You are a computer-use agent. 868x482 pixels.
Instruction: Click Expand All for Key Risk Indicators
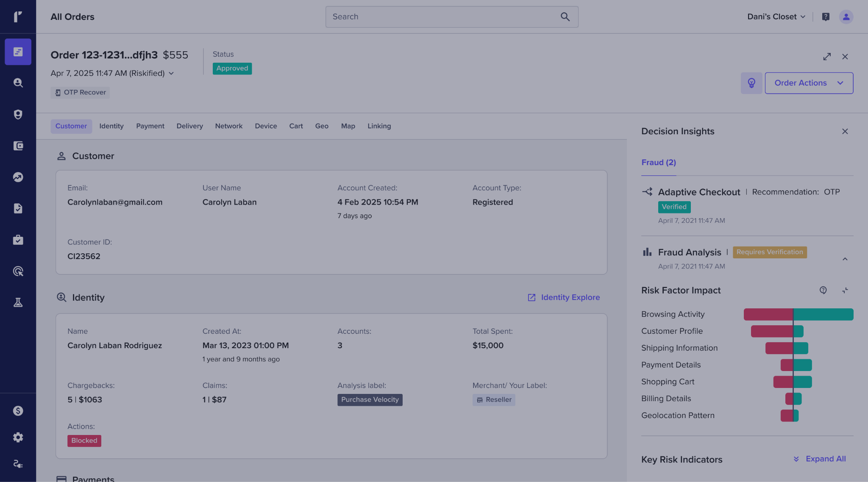tap(819, 459)
